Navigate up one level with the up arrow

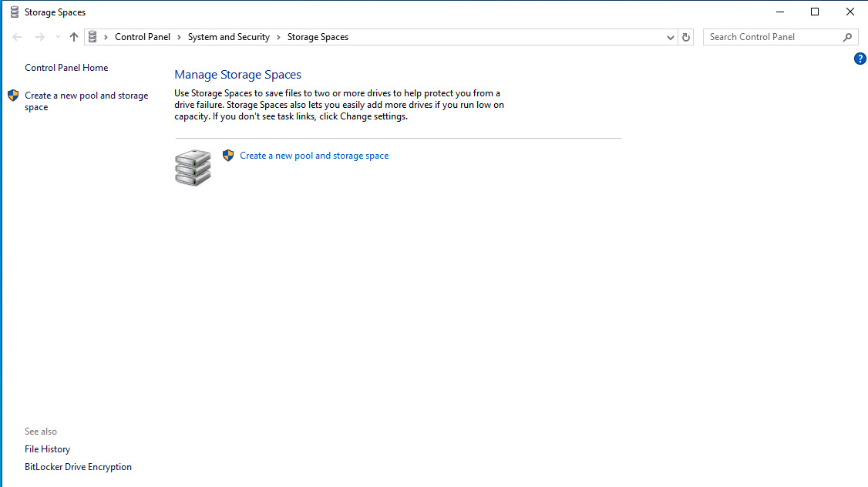[73, 36]
